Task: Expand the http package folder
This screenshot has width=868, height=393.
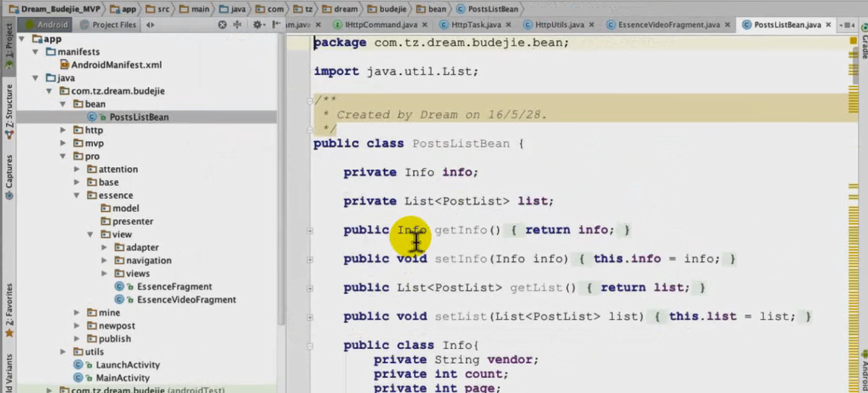Action: (63, 130)
